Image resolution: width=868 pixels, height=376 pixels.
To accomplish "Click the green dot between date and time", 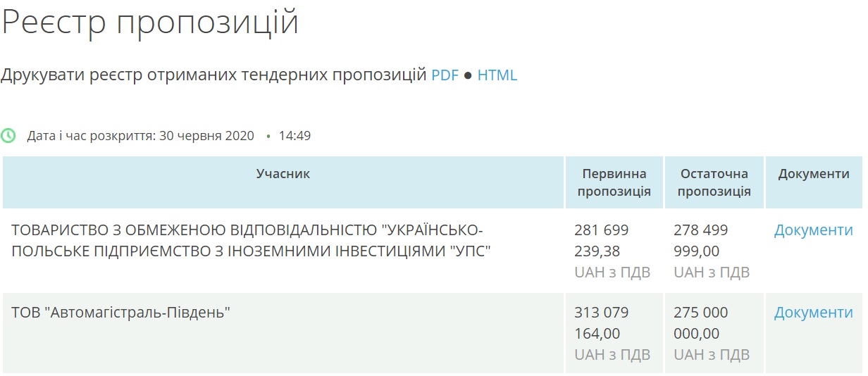I will pos(268,137).
